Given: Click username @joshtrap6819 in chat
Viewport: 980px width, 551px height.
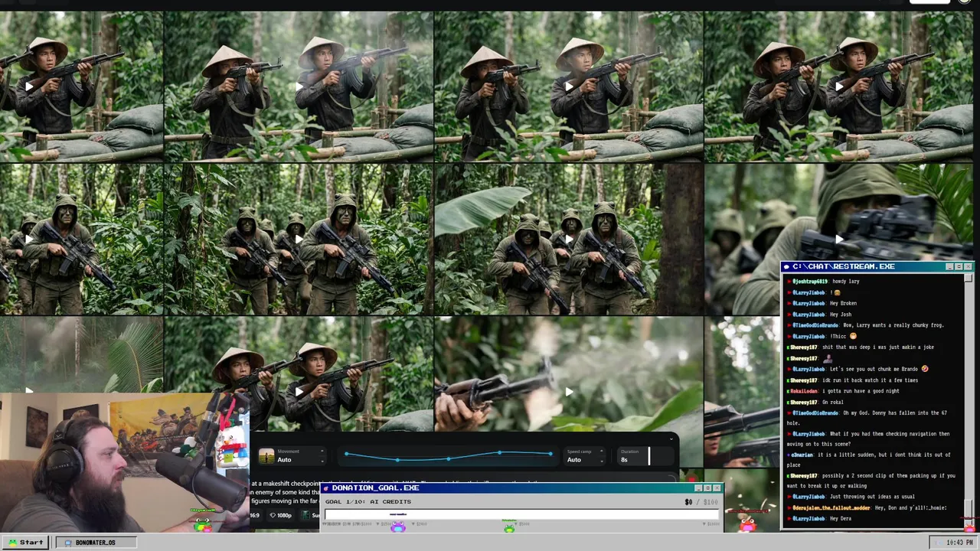Looking at the screenshot, I should click(810, 282).
